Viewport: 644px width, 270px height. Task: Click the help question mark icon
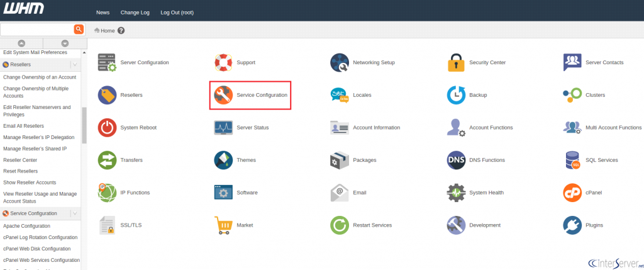pos(121,30)
